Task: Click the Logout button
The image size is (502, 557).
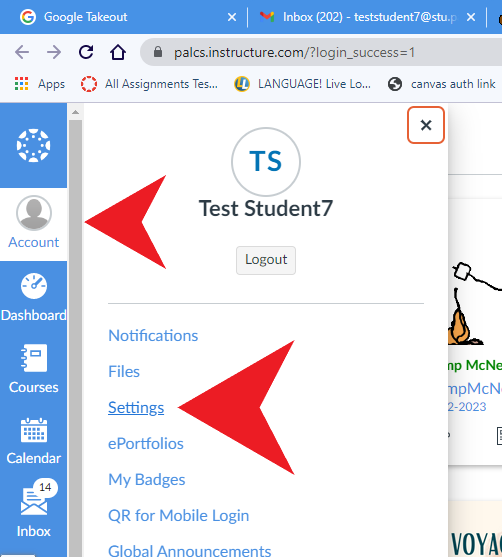Action: coord(266,260)
